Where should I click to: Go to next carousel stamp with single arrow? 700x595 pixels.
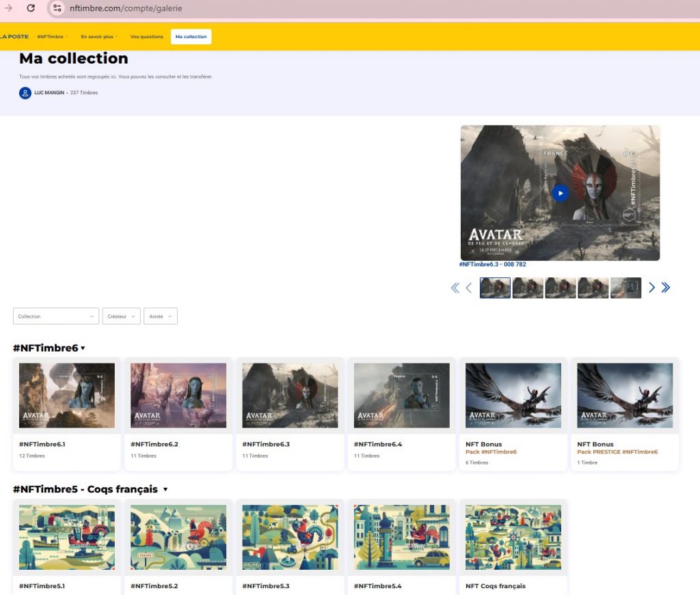pos(651,288)
